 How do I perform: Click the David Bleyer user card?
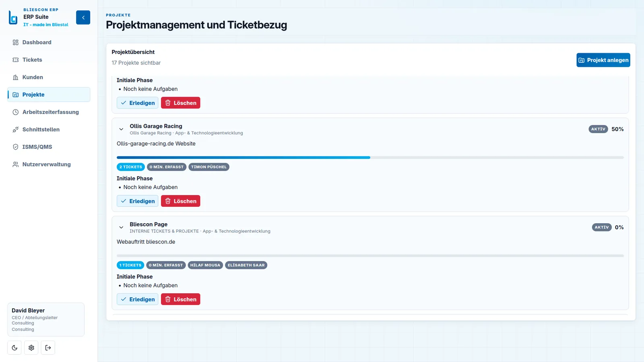coord(46,319)
